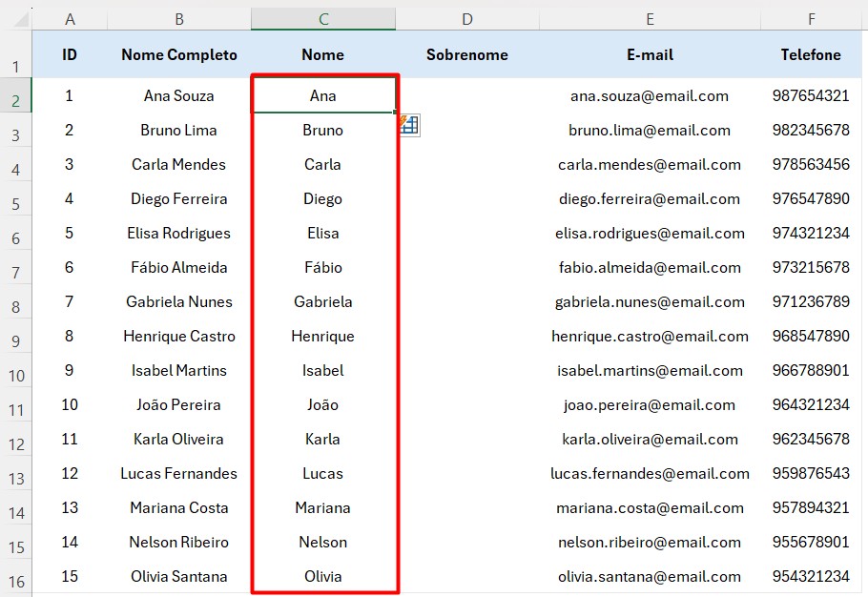Select the empty Sobrenome cell beside 'Ana'
868x597 pixels.
468,95
